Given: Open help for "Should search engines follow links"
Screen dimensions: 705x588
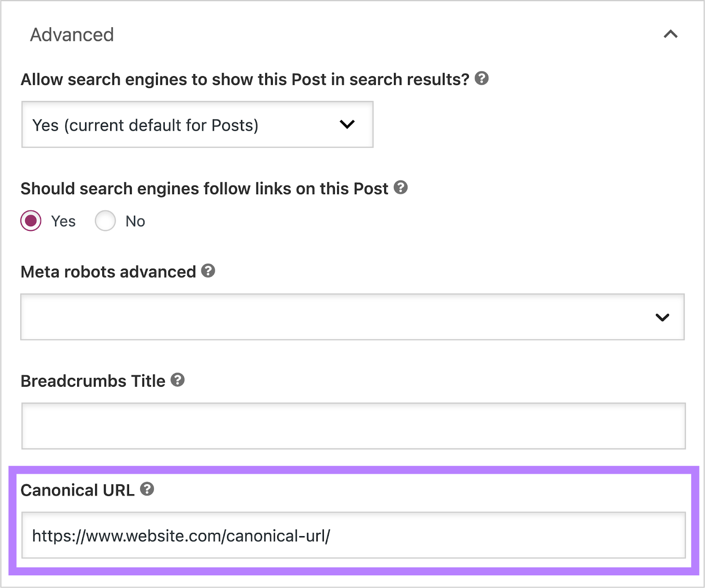Looking at the screenshot, I should (x=400, y=188).
